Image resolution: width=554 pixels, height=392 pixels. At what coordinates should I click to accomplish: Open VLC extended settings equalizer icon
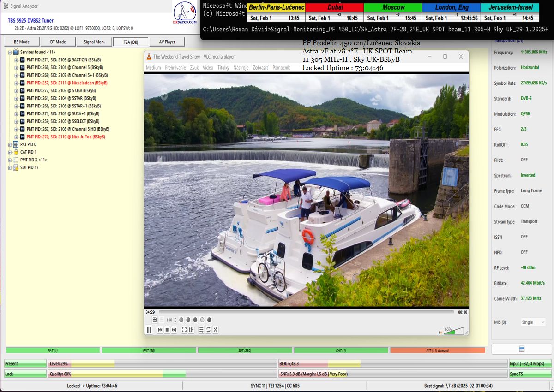192,330
